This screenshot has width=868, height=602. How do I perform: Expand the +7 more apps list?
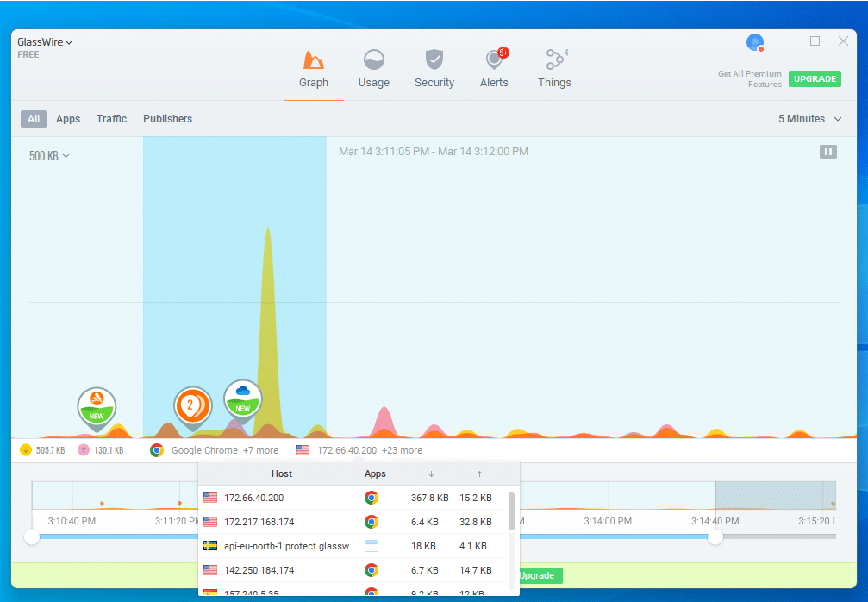(260, 450)
